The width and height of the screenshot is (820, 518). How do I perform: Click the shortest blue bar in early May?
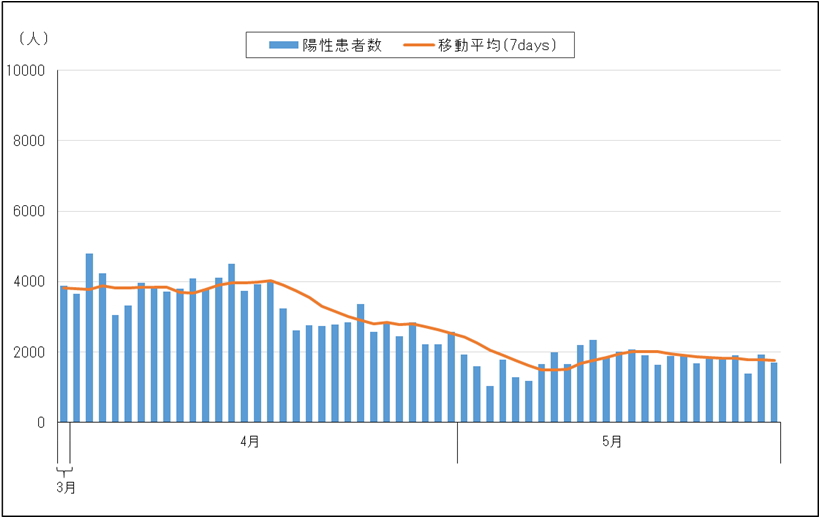(x=490, y=404)
